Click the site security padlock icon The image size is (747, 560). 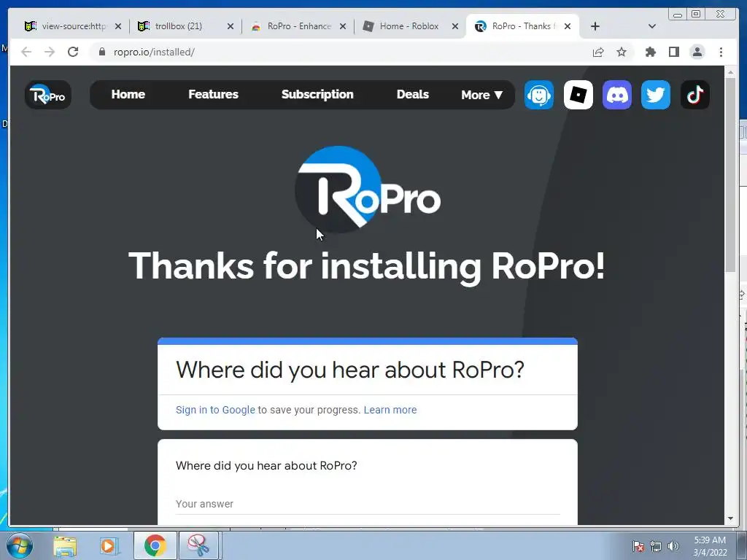(x=101, y=52)
